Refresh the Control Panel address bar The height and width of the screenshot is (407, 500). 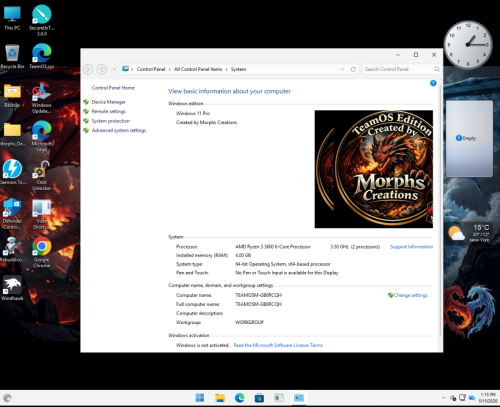pyautogui.click(x=353, y=69)
